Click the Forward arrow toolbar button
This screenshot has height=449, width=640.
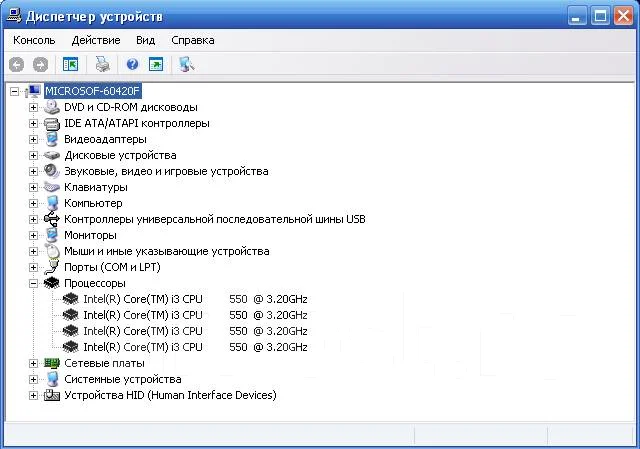tap(40, 64)
